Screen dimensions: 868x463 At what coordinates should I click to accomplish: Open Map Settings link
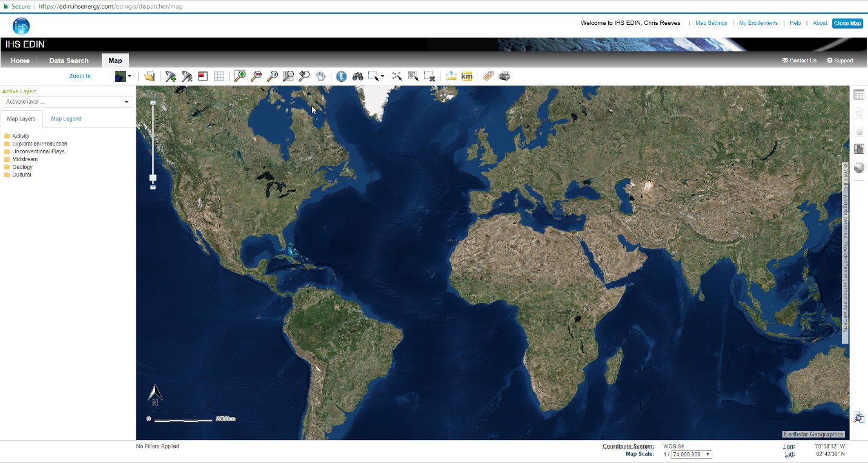pos(711,23)
